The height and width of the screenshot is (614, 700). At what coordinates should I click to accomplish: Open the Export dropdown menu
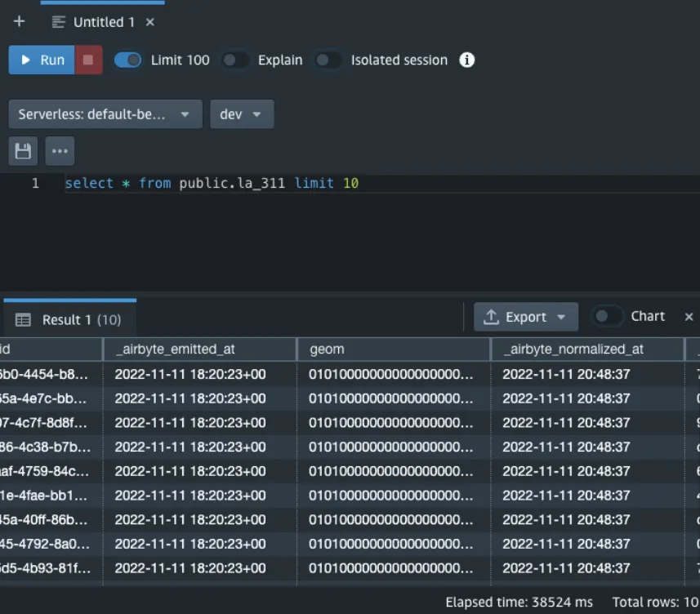525,317
